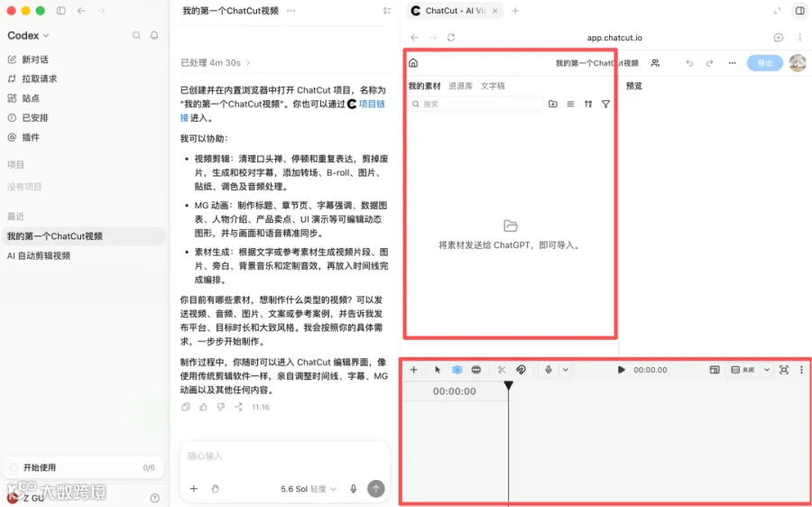Click the browser back arrow

tap(414, 37)
